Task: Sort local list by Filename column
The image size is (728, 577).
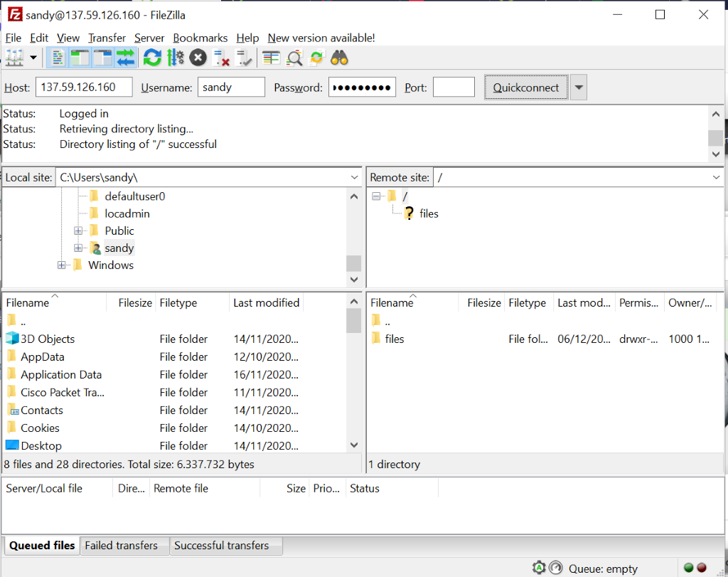Action: click(x=54, y=303)
